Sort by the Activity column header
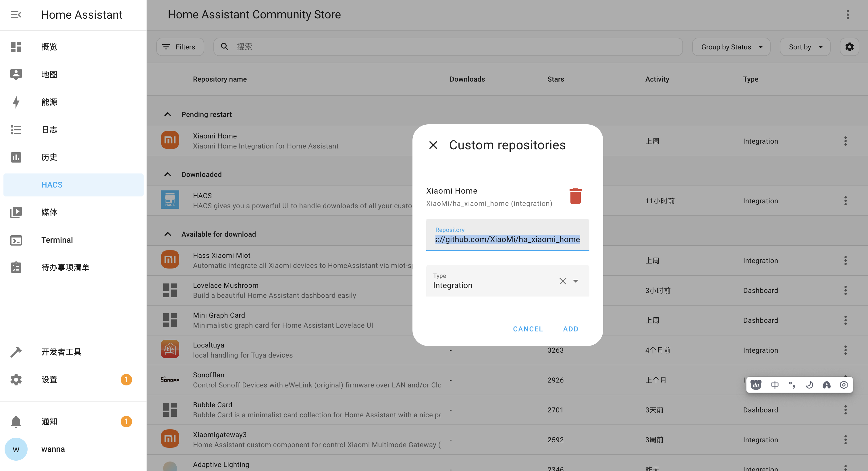 point(657,79)
